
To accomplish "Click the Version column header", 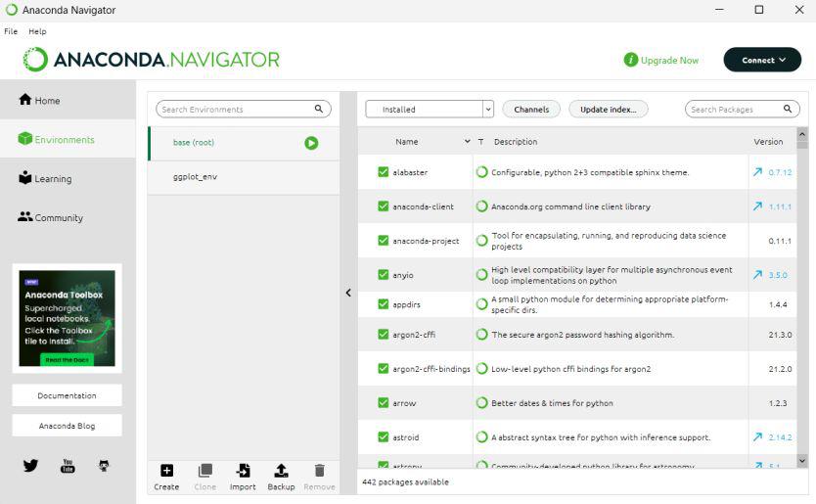I will pyautogui.click(x=768, y=141).
